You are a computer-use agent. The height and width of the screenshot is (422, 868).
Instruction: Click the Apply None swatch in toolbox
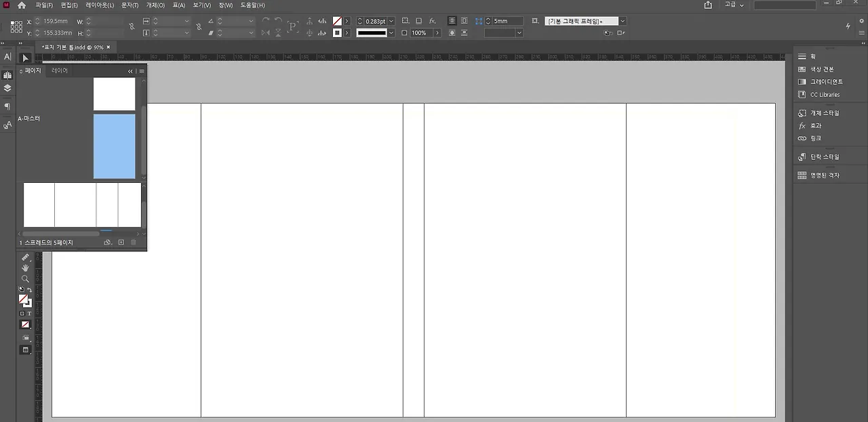[x=25, y=324]
